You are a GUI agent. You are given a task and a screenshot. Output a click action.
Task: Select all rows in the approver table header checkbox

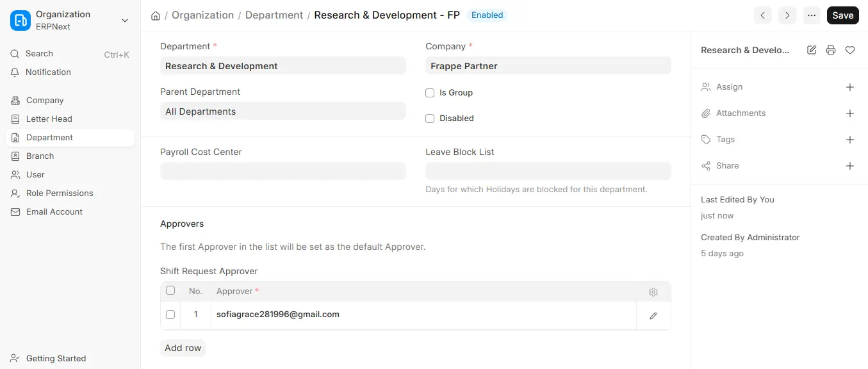point(170,290)
